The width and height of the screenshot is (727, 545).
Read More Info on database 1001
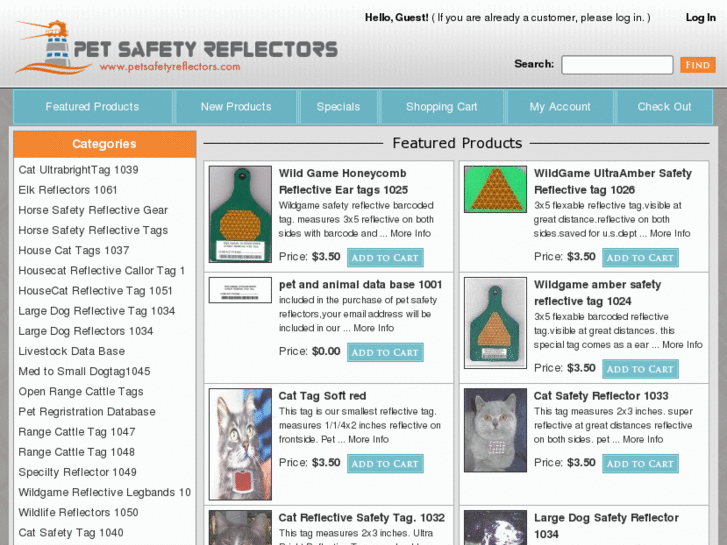point(373,328)
